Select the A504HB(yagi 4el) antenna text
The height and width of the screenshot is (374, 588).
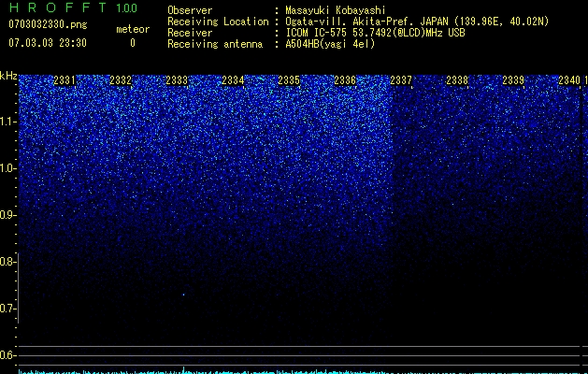330,44
